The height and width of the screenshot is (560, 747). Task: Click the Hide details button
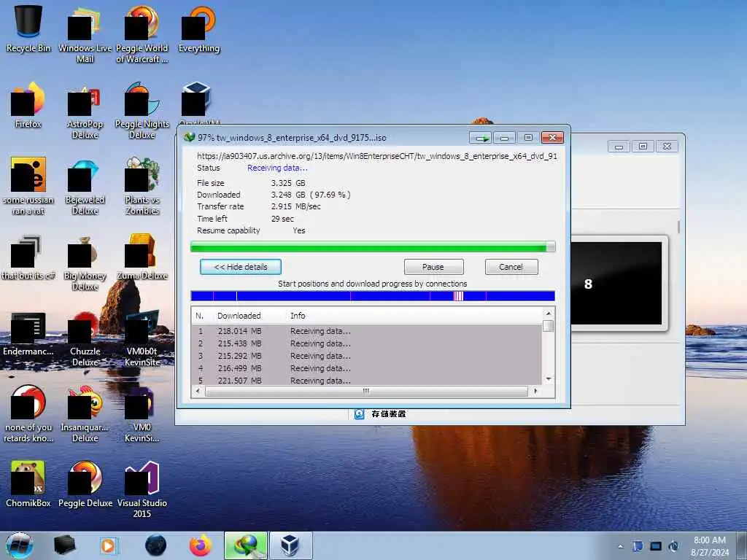pyautogui.click(x=241, y=267)
